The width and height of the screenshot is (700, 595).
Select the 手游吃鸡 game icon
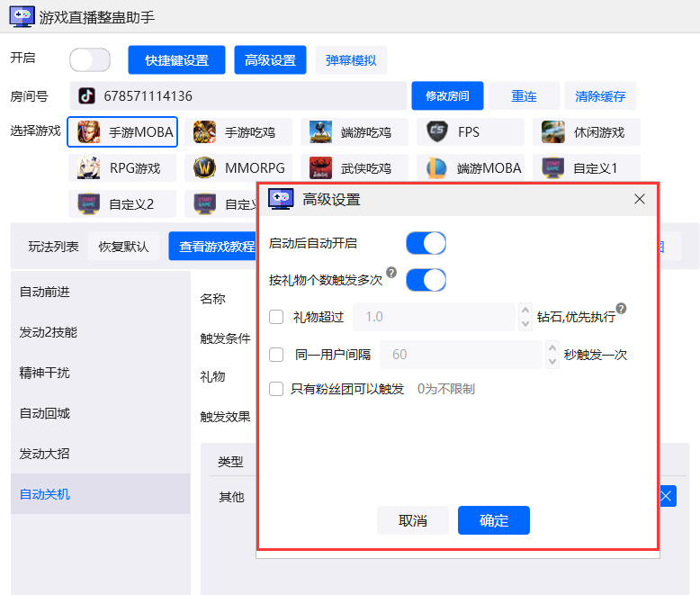pyautogui.click(x=204, y=132)
